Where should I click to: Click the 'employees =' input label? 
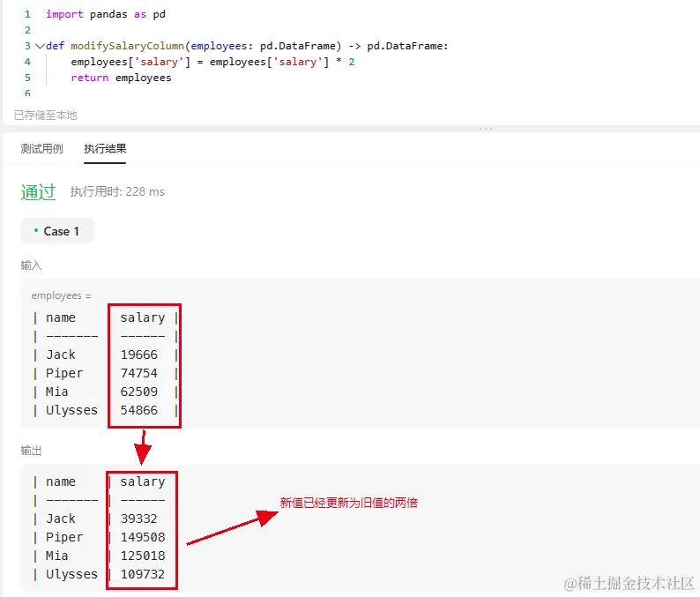[x=61, y=295]
